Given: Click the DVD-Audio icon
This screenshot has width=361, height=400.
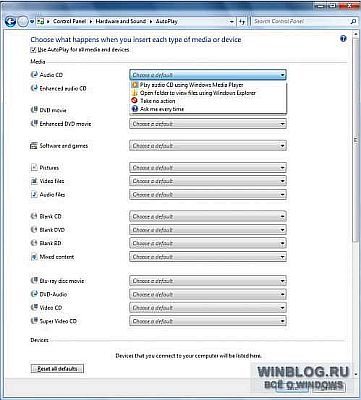Looking at the screenshot, I should coord(34,294).
